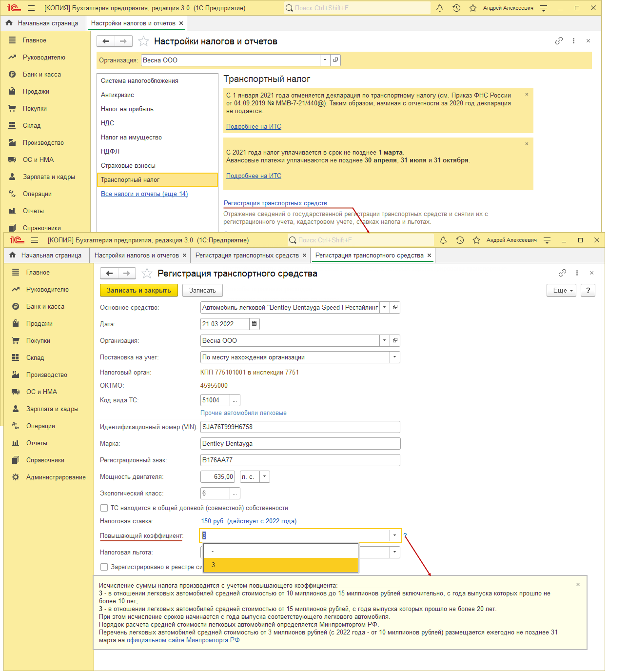628x672 pixels.
Task: Open the Все налоги и отчеты (еще 14) link
Action: pyautogui.click(x=144, y=194)
